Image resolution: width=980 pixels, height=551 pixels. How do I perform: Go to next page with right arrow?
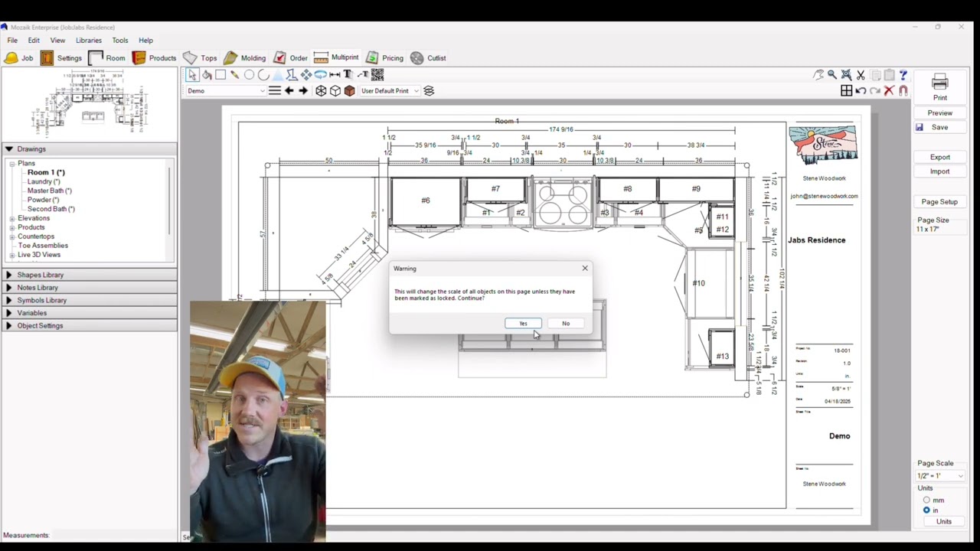[x=303, y=90]
